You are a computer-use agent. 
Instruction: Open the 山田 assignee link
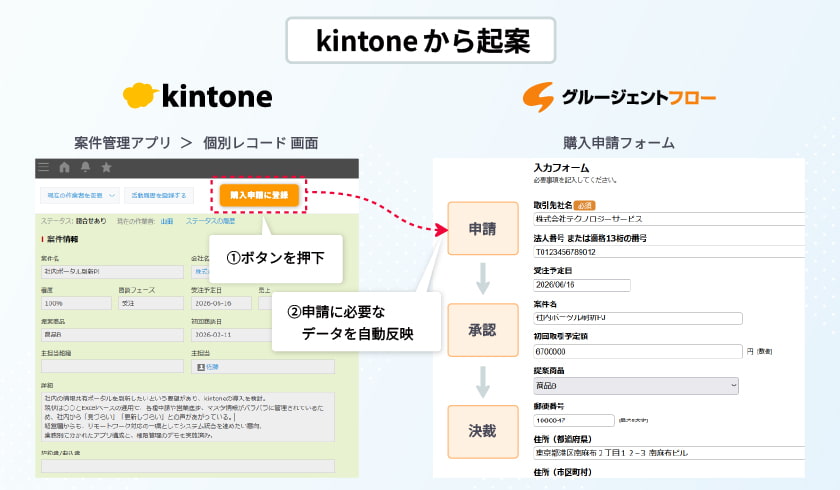pyautogui.click(x=167, y=221)
